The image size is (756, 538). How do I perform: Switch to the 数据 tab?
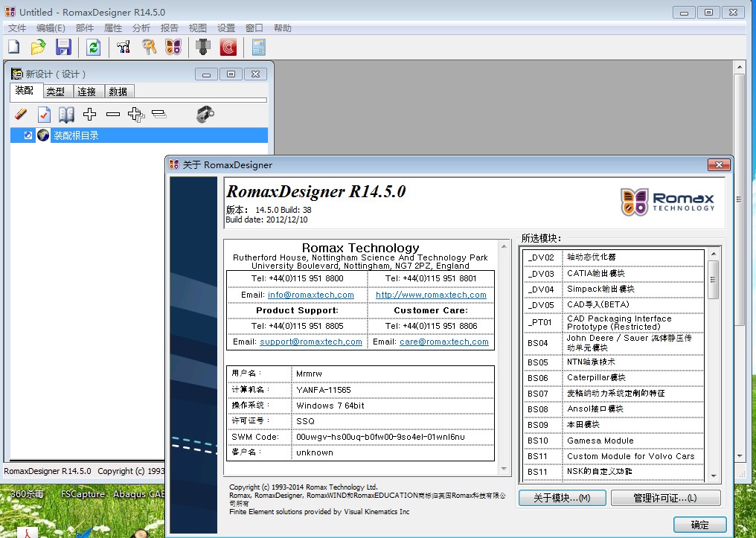[x=118, y=92]
